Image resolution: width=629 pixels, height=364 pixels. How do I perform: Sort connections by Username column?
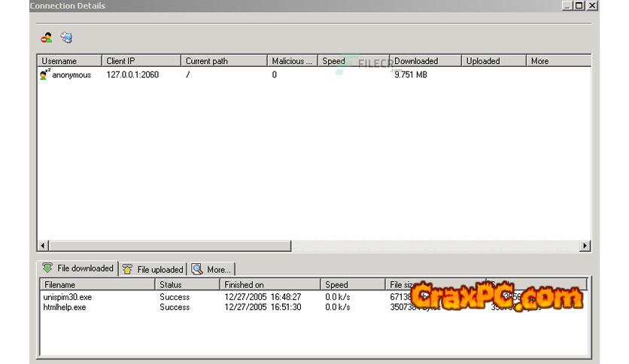(x=70, y=61)
